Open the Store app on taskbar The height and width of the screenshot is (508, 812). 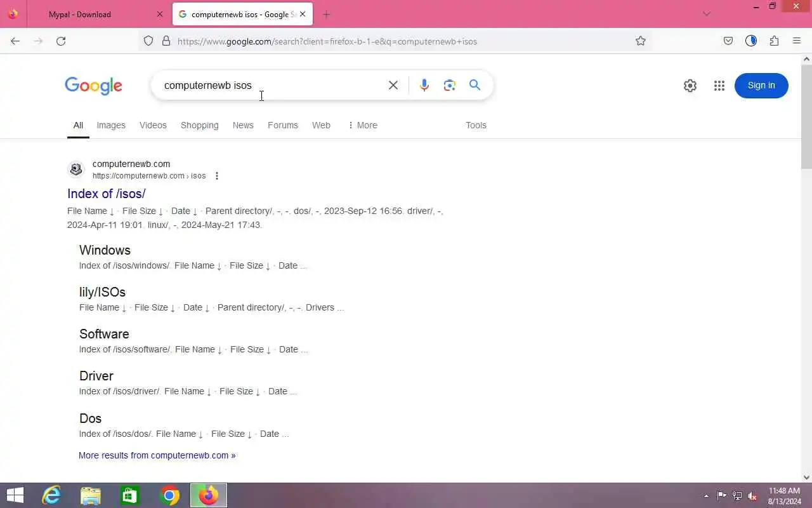130,495
